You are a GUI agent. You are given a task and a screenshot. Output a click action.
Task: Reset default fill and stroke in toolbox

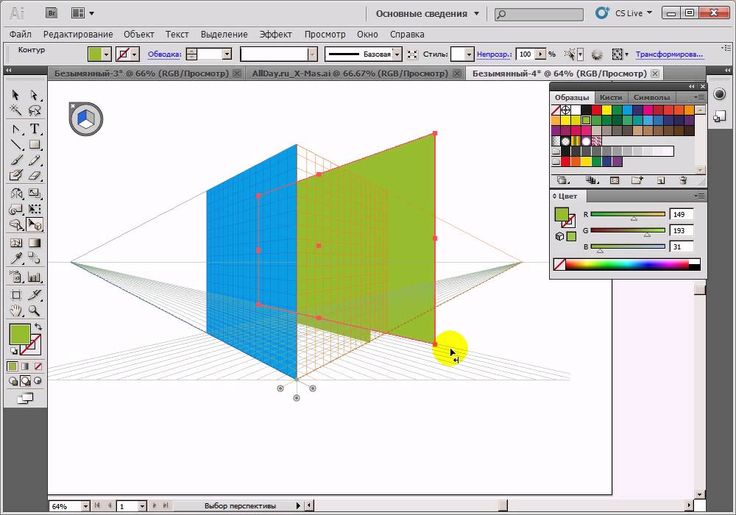(14, 351)
